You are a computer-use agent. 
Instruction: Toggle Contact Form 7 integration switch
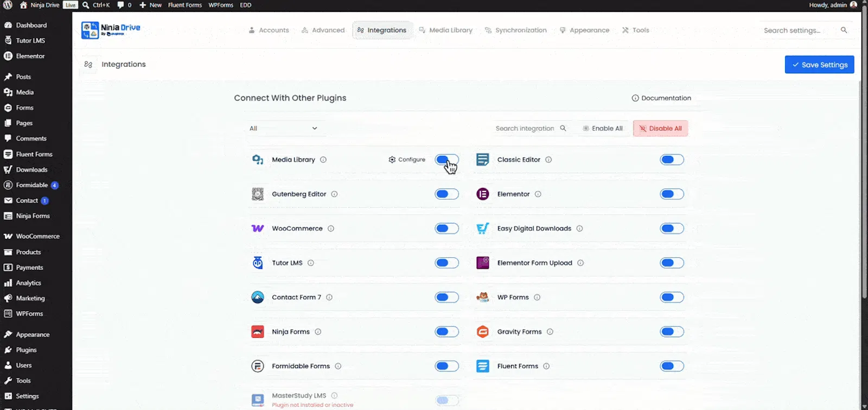pyautogui.click(x=446, y=297)
